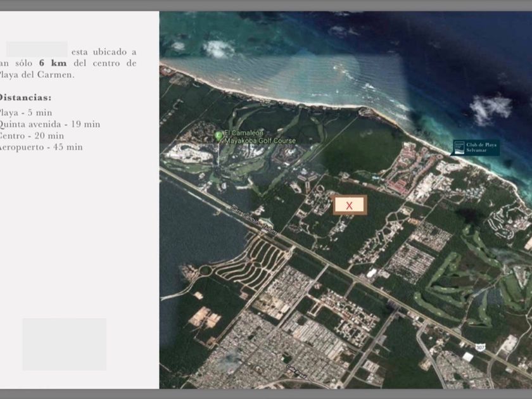Click the redacted name box above Distancias
Viewport: 532px width, 399px height.
point(37,49)
